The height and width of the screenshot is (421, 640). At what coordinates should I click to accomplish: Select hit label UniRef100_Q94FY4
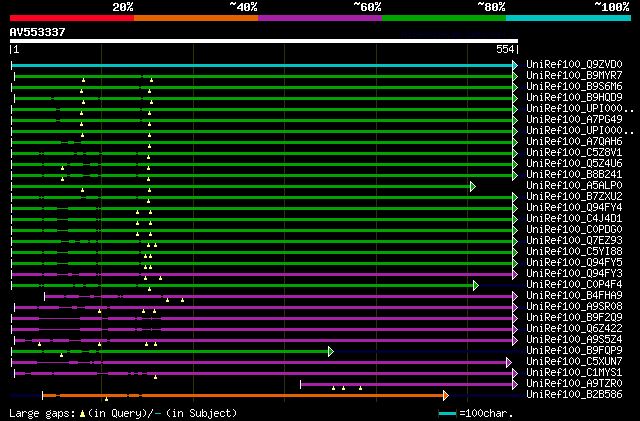point(574,208)
